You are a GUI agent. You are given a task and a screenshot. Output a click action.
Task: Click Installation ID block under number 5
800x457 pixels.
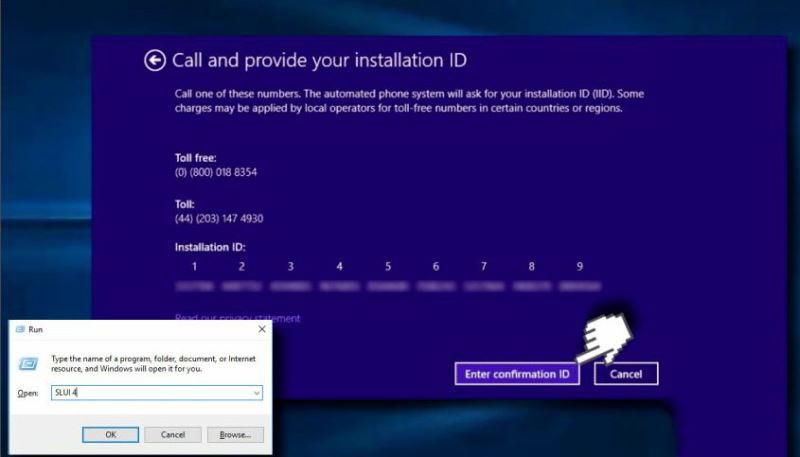387,286
